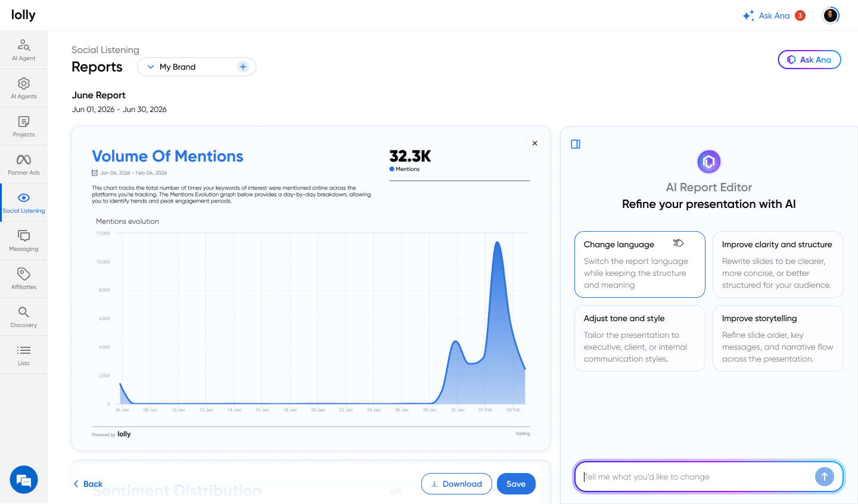Open AI Agents gear icon
Viewport: 858px width, 504px height.
(24, 83)
